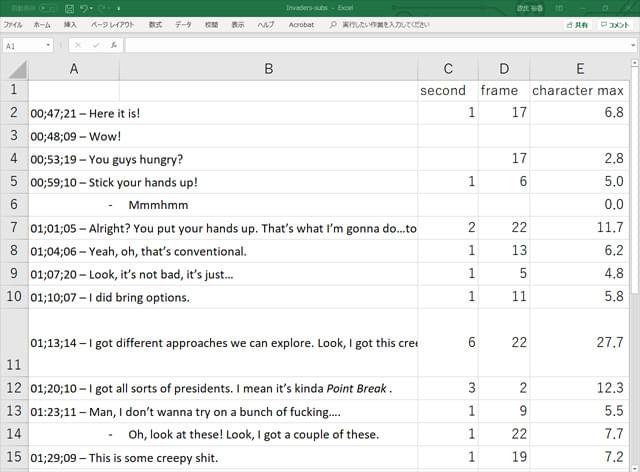
Task: Open the コメント (Comments) button
Action: click(x=614, y=24)
